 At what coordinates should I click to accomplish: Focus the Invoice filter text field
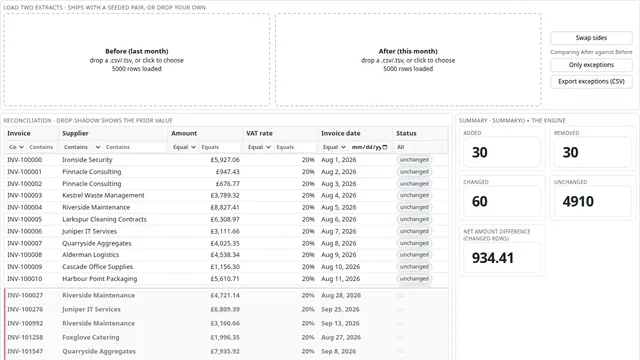coord(42,147)
